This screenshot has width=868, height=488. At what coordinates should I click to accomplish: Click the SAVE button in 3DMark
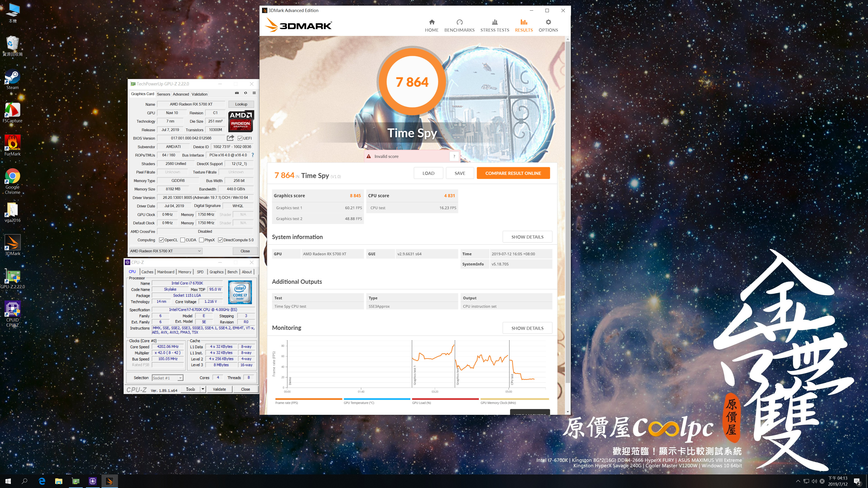click(460, 173)
